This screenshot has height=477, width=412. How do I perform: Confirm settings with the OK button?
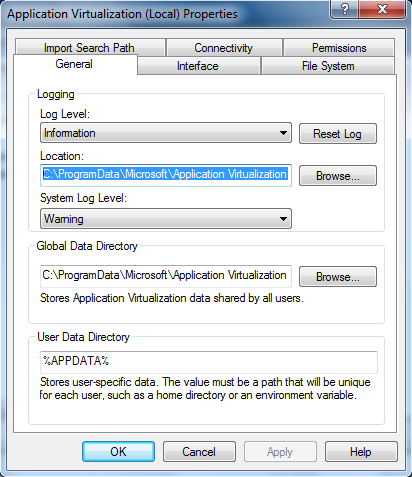tap(118, 452)
